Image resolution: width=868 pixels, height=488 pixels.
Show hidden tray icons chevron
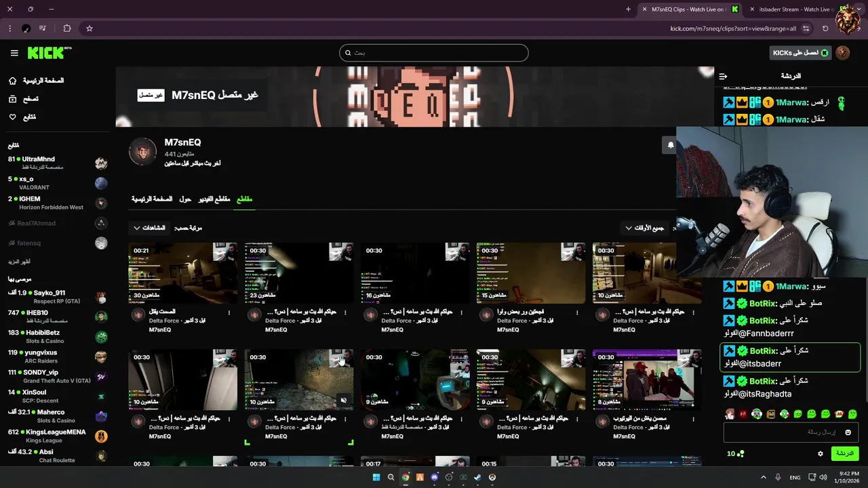pyautogui.click(x=763, y=477)
